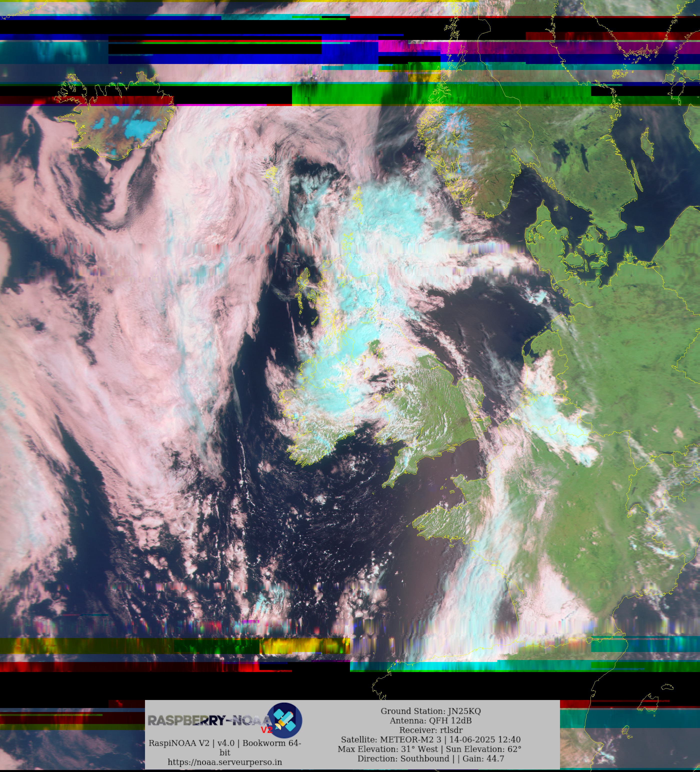Click the 'Sun Elevation: 62°' text
This screenshot has width=700, height=772.
click(x=484, y=749)
